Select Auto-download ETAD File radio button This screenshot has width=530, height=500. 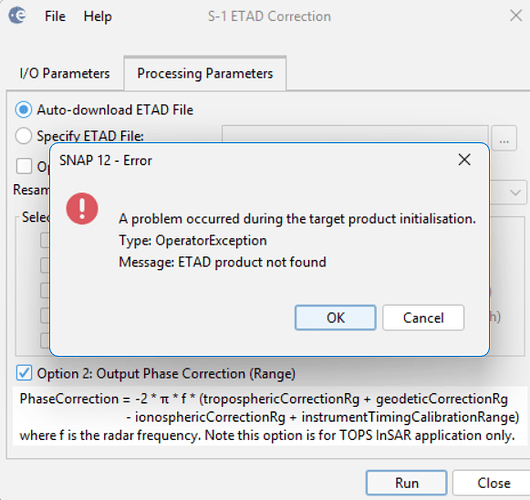point(23,110)
